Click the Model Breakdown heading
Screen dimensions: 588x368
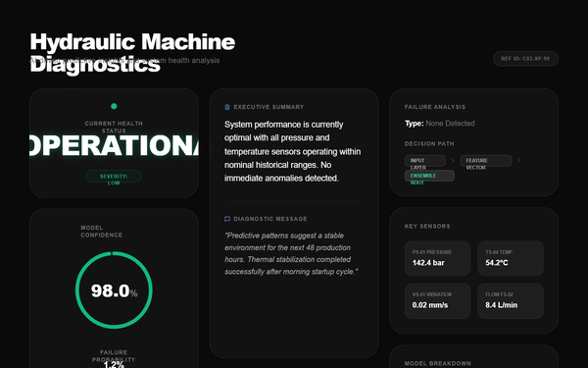click(x=438, y=363)
